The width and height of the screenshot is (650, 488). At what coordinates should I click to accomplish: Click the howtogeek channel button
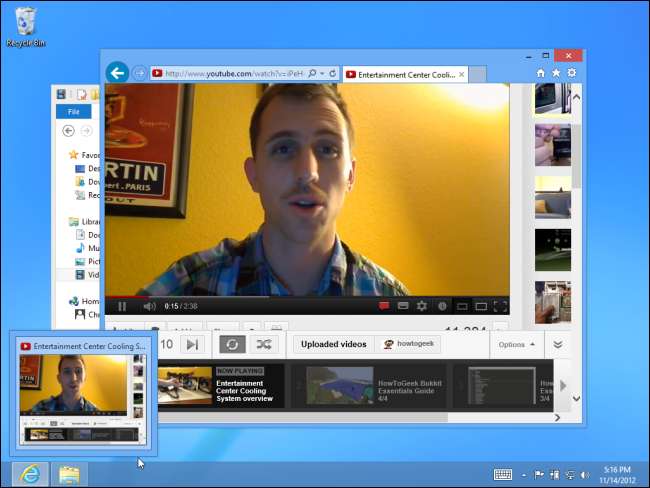pyautogui.click(x=408, y=344)
